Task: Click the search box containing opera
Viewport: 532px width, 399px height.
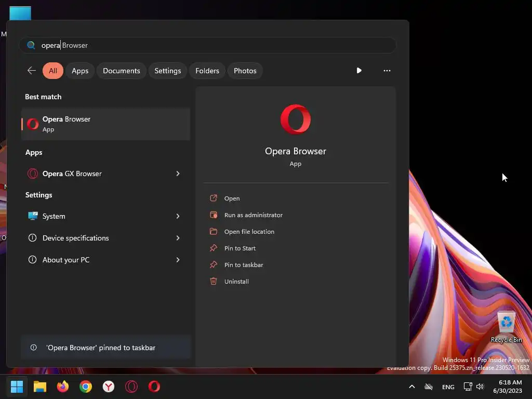Action: pos(208,45)
